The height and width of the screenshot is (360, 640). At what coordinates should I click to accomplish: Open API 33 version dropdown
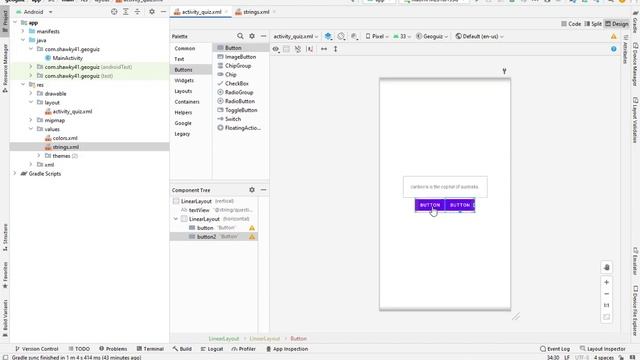point(402,36)
